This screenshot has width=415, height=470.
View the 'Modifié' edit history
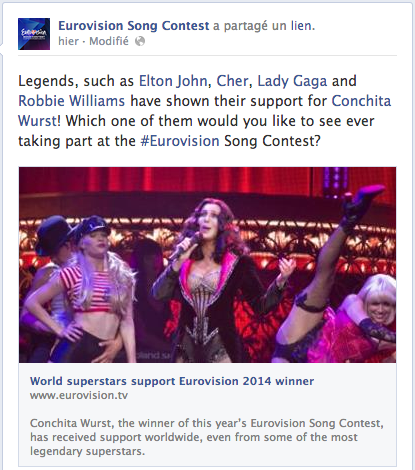(x=109, y=41)
